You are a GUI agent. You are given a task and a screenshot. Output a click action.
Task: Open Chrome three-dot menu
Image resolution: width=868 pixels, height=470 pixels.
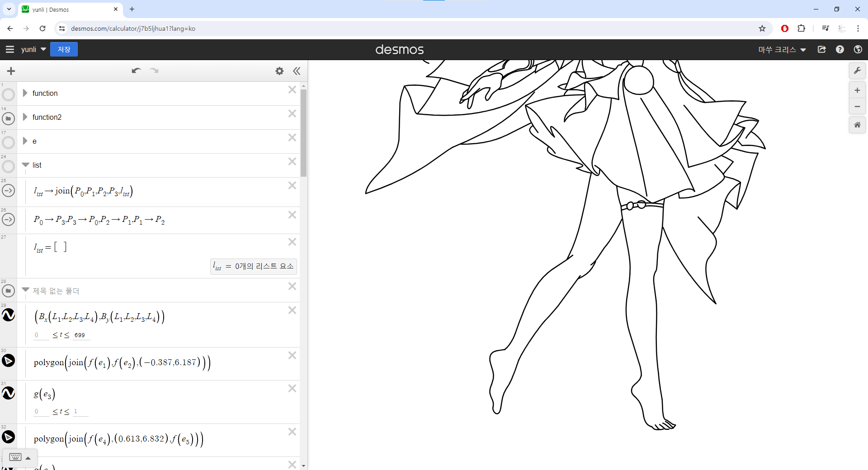point(858,28)
